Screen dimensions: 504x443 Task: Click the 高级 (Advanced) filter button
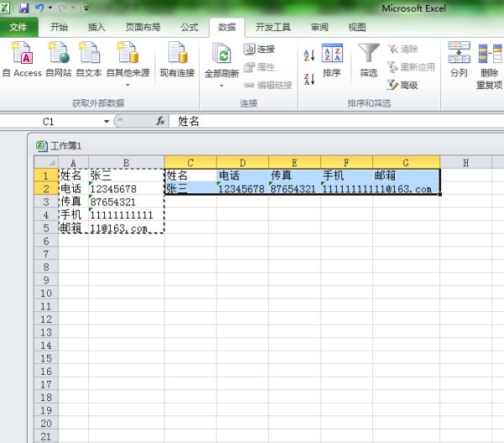click(x=402, y=85)
